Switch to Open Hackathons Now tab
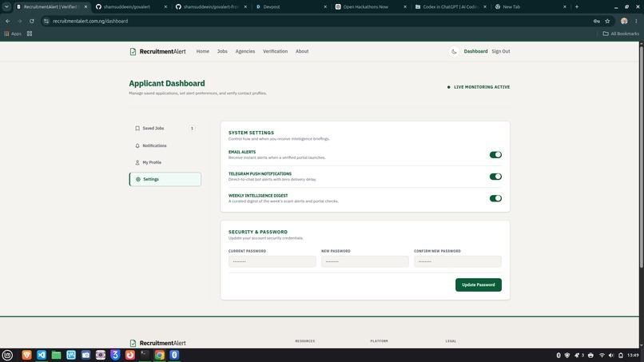 click(x=371, y=6)
